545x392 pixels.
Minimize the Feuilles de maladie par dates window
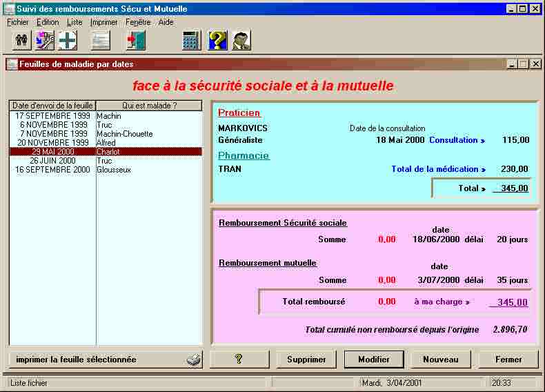[x=511, y=64]
